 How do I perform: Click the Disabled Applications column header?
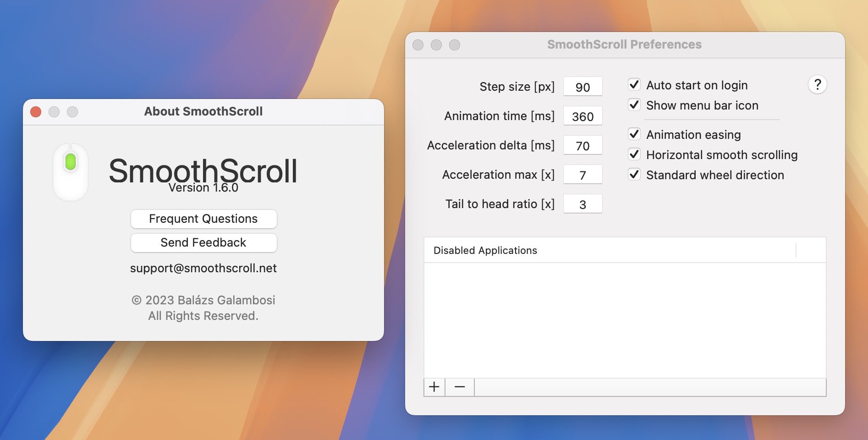pyautogui.click(x=610, y=250)
